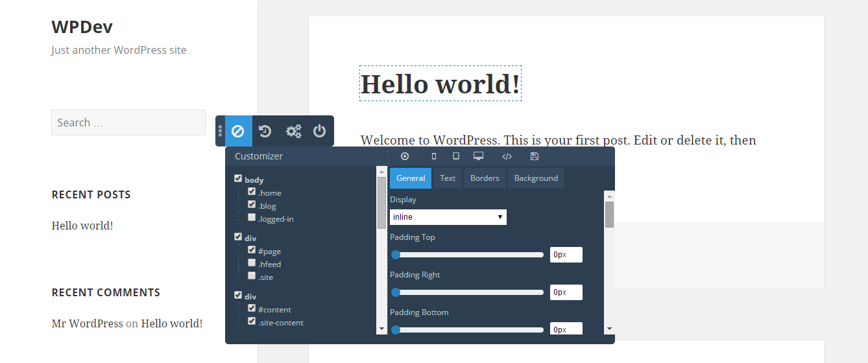Open the gears settings icon
868x363 pixels.
coord(293,132)
